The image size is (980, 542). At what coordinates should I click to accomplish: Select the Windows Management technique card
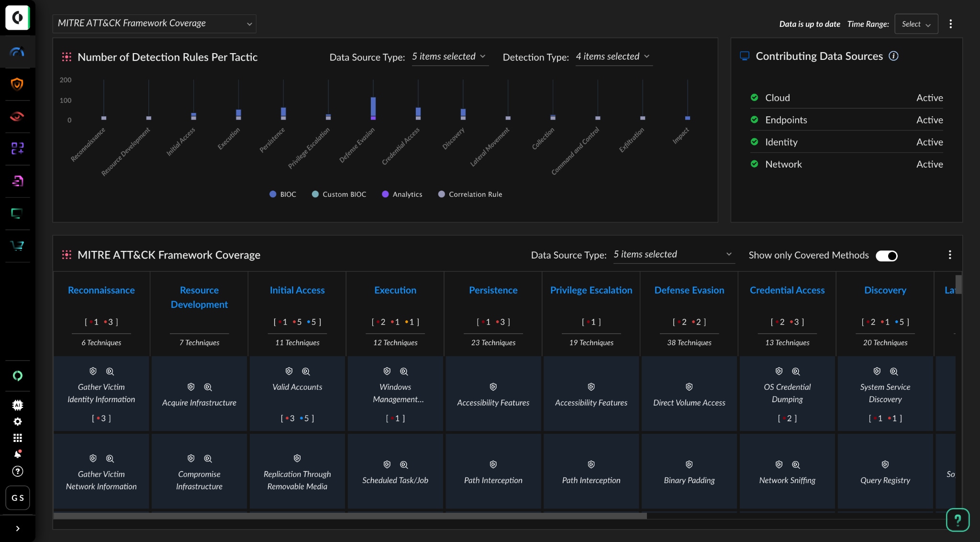tap(395, 394)
